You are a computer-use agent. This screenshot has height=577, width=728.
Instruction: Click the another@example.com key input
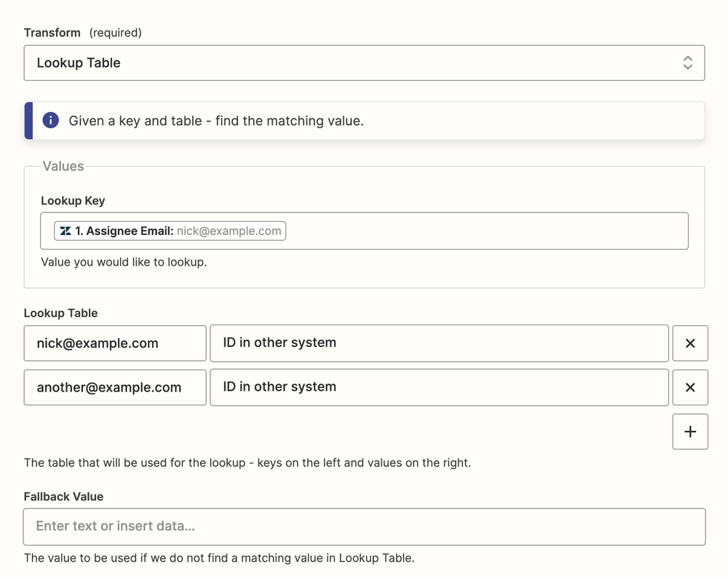point(114,387)
